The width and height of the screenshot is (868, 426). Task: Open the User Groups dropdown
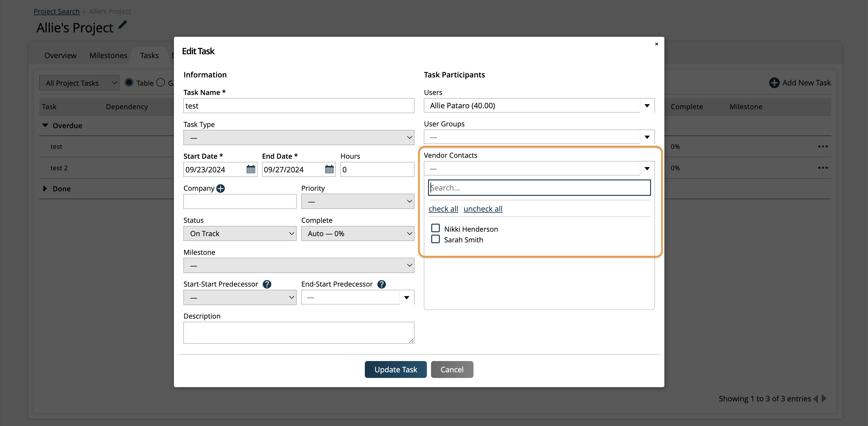click(x=539, y=137)
